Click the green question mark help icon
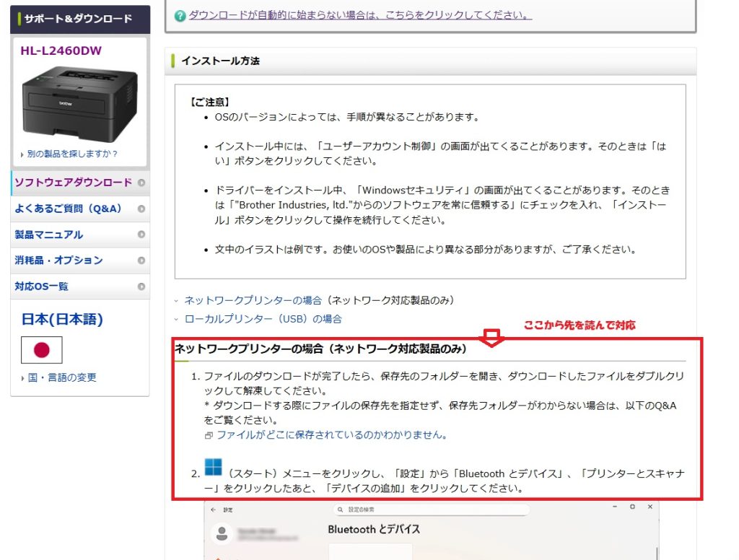Screen dimensions: 739x560 pyautogui.click(x=180, y=15)
